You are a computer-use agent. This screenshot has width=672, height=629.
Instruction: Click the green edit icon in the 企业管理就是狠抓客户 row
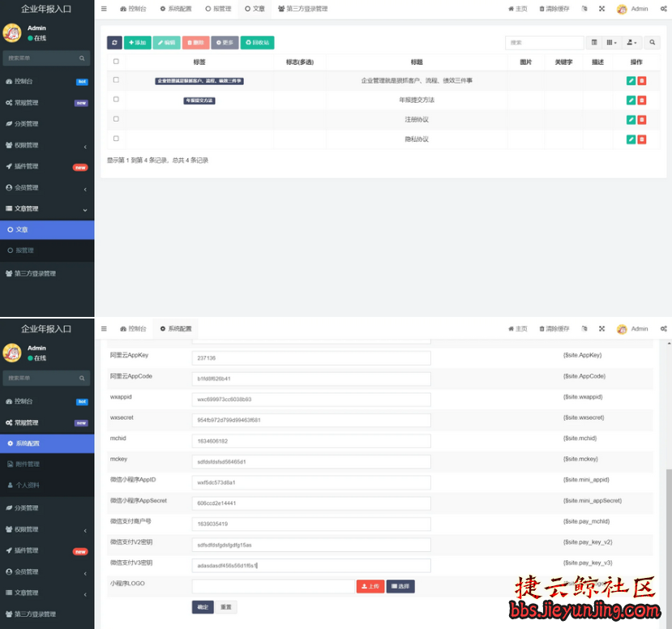point(631,80)
